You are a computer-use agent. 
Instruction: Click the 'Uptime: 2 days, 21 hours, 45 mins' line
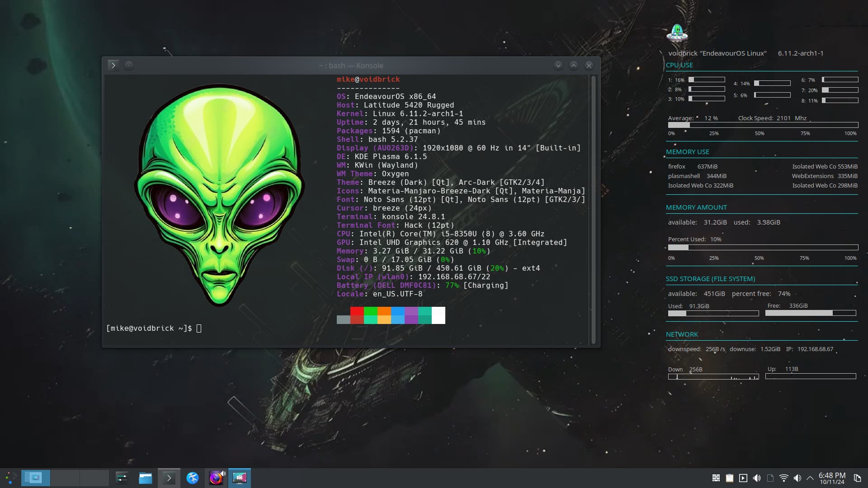411,122
